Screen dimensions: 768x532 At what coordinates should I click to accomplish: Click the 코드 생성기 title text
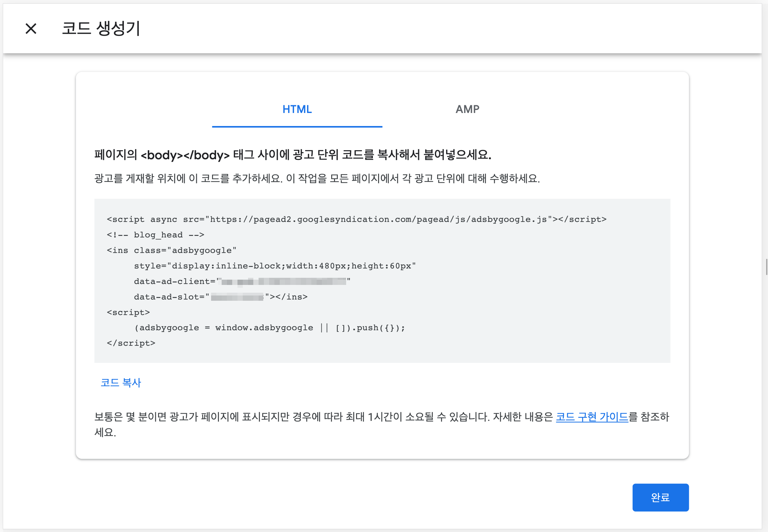pos(101,28)
